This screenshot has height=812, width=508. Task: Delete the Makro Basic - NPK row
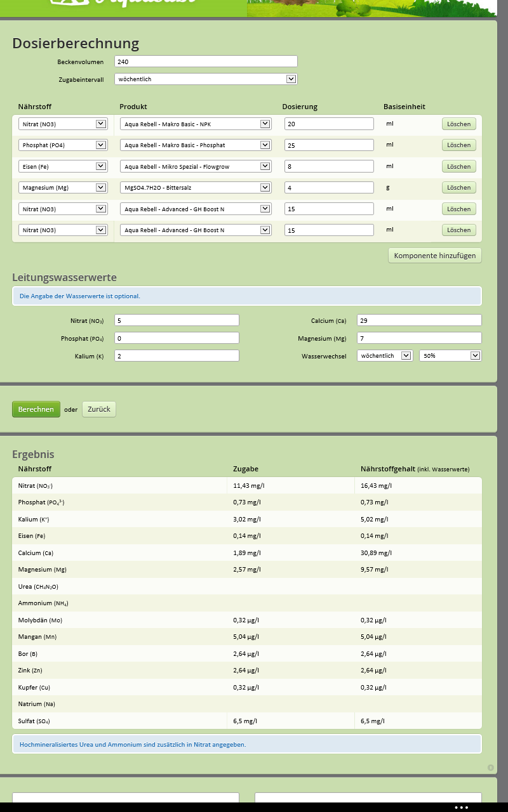coord(459,124)
